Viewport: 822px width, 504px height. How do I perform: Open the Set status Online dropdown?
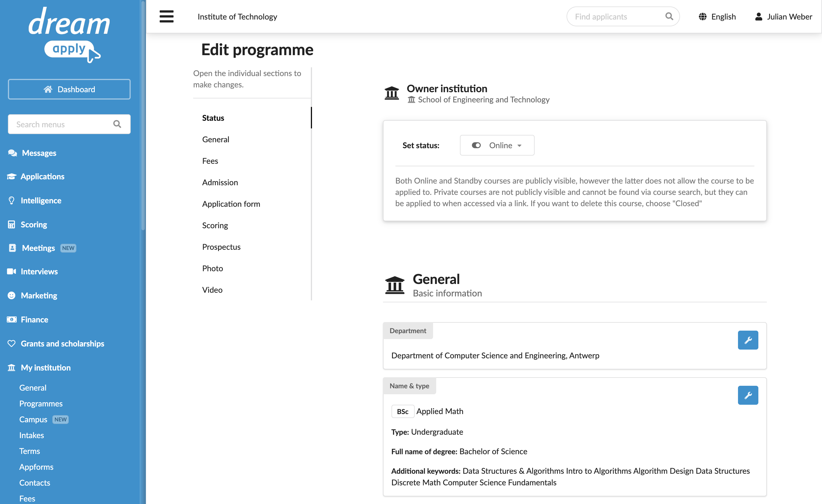(497, 145)
